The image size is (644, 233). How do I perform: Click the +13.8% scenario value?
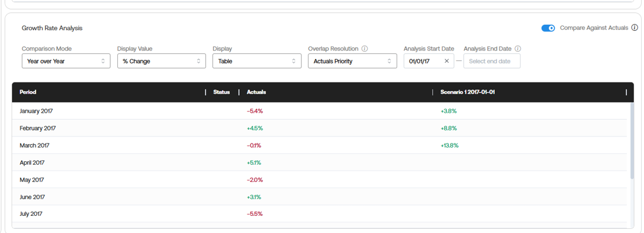449,146
